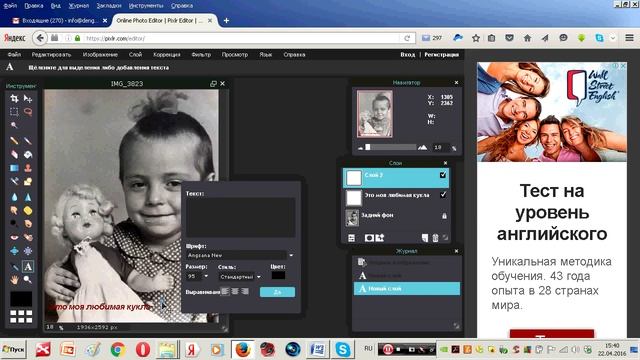Click delete layer trash icon

coord(435,238)
